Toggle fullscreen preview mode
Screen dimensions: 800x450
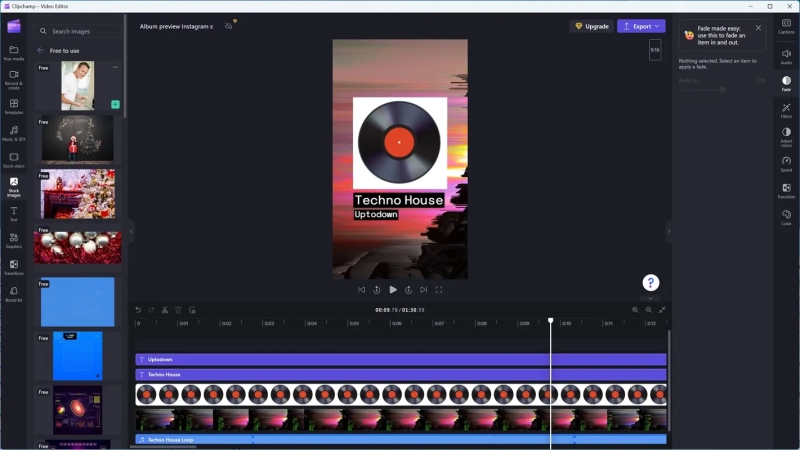point(439,290)
